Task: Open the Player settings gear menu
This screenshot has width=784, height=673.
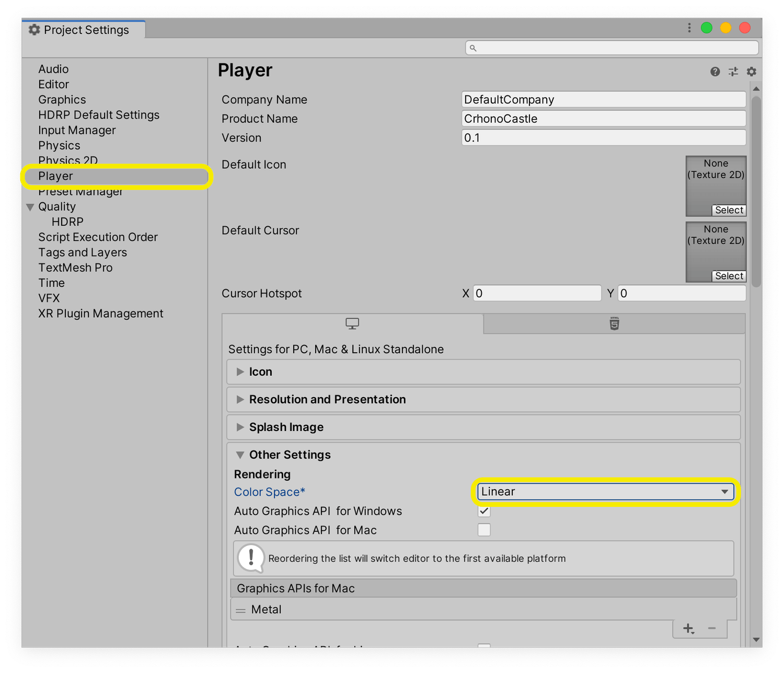Action: [752, 72]
